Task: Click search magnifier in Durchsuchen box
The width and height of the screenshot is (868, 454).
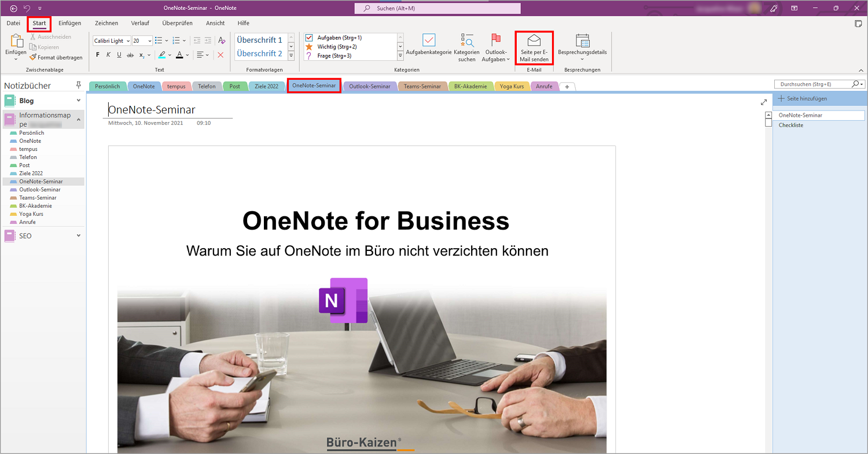Action: click(856, 84)
